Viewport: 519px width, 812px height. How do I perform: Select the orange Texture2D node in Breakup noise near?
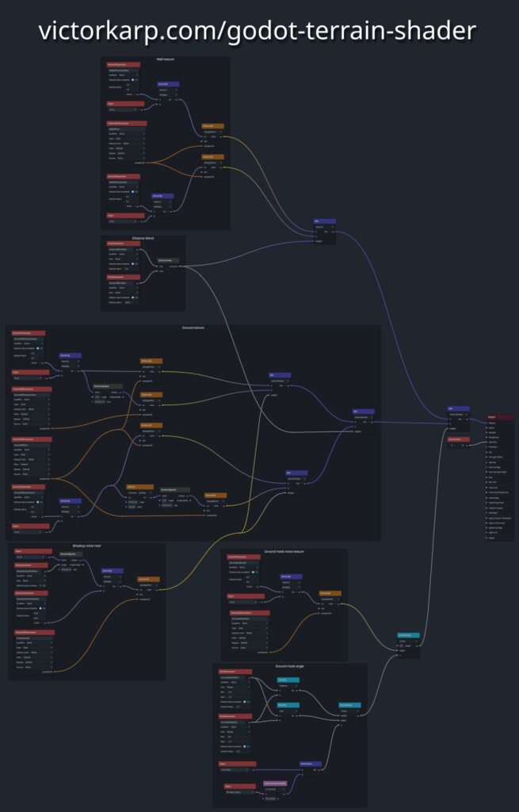(148, 579)
